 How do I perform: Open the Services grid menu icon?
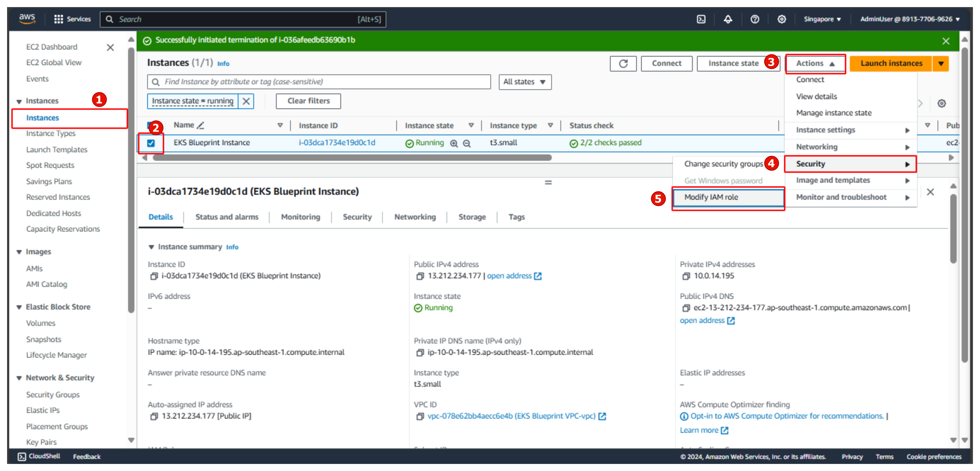coord(58,19)
